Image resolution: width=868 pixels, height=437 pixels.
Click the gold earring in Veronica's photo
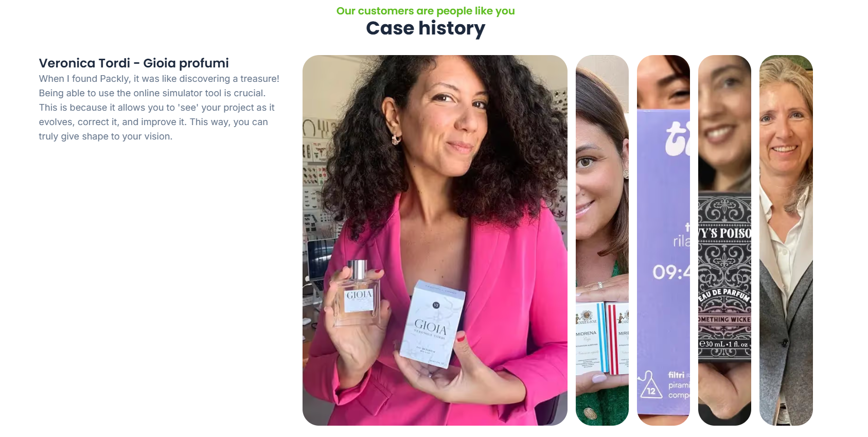tap(396, 139)
